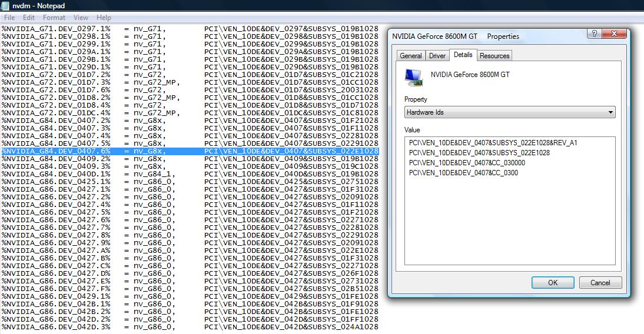Click the line starting %NVIDIA_G72.DEV_01D8.4%
The height and width of the screenshot is (334, 644).
tap(190, 105)
